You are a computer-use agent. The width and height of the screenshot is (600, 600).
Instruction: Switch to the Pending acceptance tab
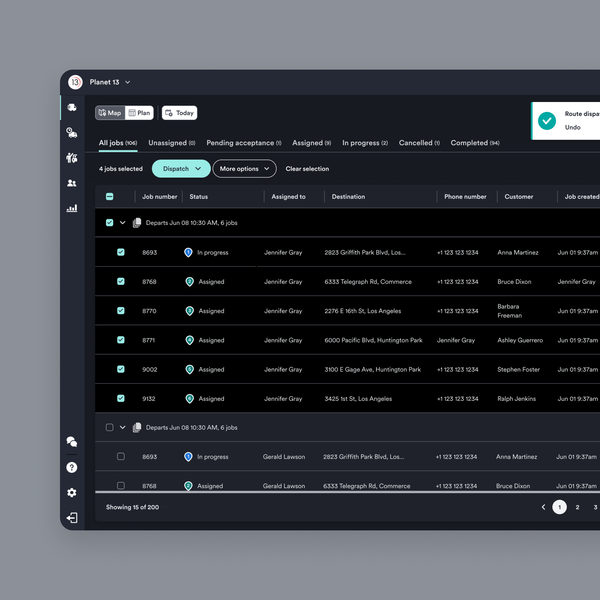pyautogui.click(x=243, y=143)
